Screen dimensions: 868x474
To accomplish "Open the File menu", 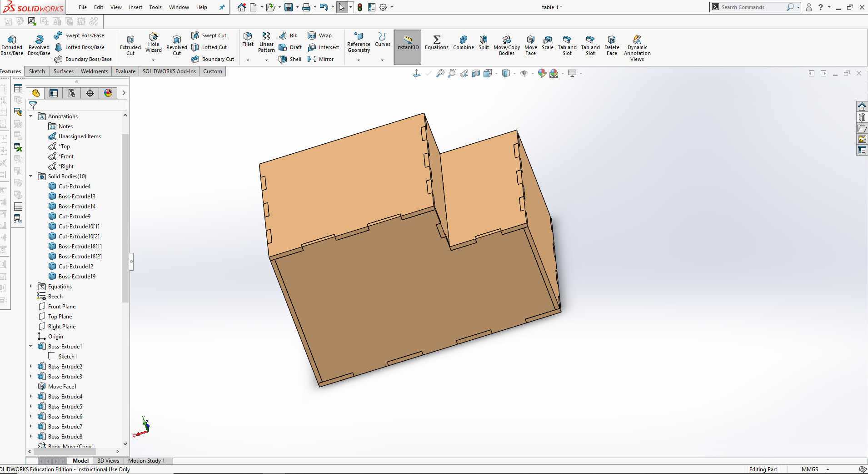I will tap(83, 7).
